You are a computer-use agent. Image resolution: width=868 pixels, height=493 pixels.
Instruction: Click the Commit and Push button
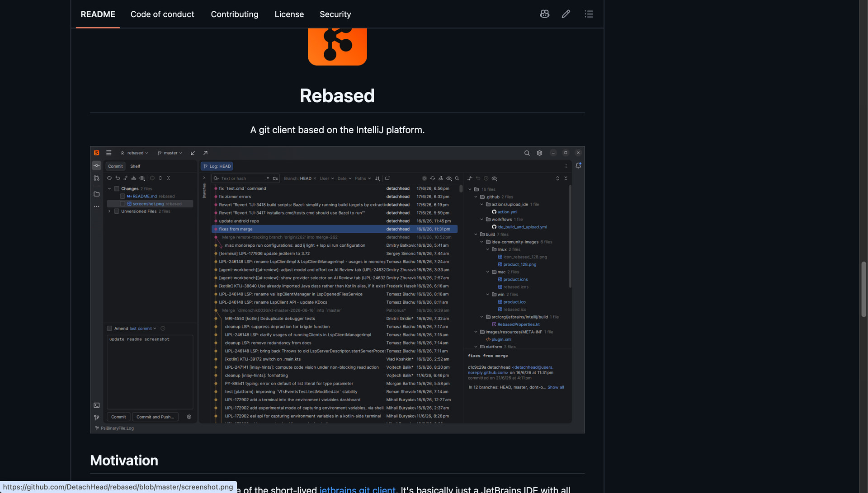click(155, 417)
